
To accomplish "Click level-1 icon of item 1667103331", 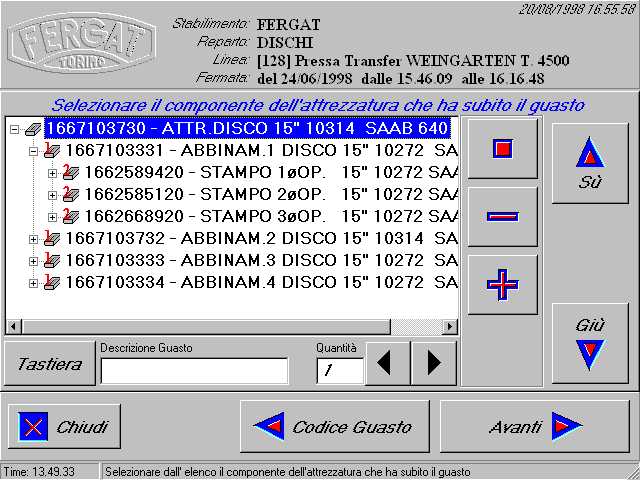I will point(52,150).
